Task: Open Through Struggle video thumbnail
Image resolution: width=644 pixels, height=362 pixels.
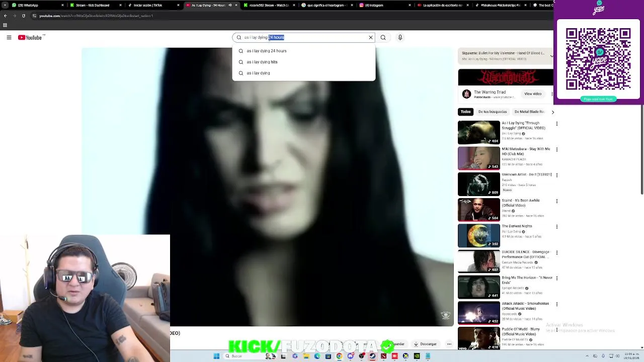Action: click(479, 133)
